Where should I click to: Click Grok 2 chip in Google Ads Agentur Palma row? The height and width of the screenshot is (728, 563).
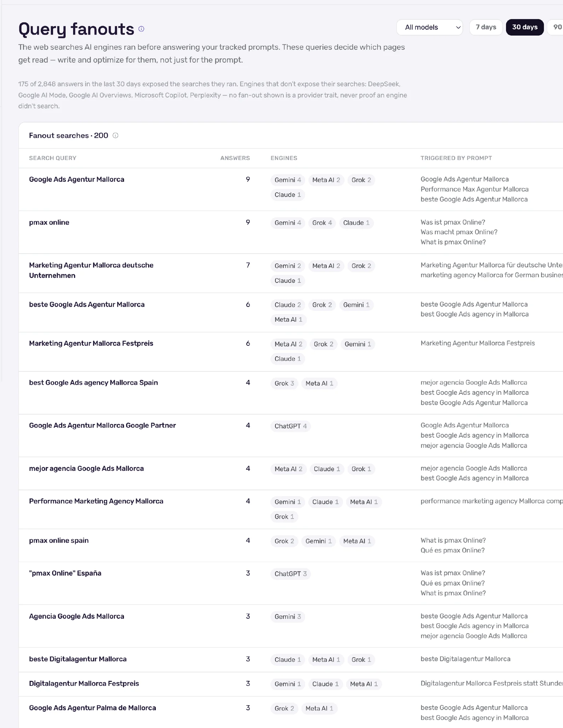point(284,709)
